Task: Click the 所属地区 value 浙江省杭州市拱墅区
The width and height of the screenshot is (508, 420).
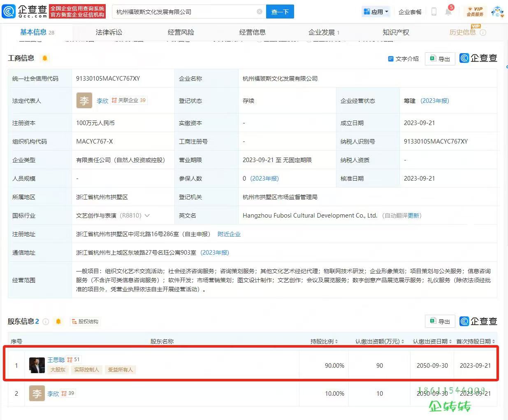Action: (x=102, y=197)
